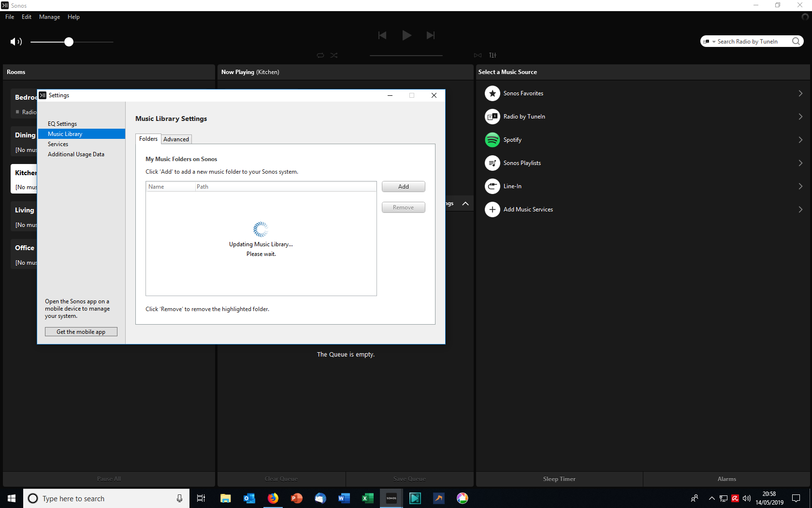Click Get the mobile app button
Viewport: 812px width, 508px height.
(x=81, y=332)
